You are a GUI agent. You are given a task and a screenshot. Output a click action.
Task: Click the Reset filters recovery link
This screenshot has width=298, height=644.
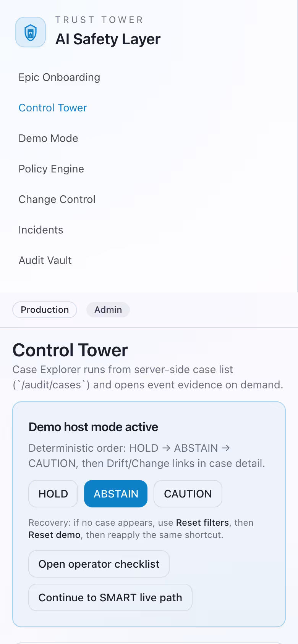point(202,522)
